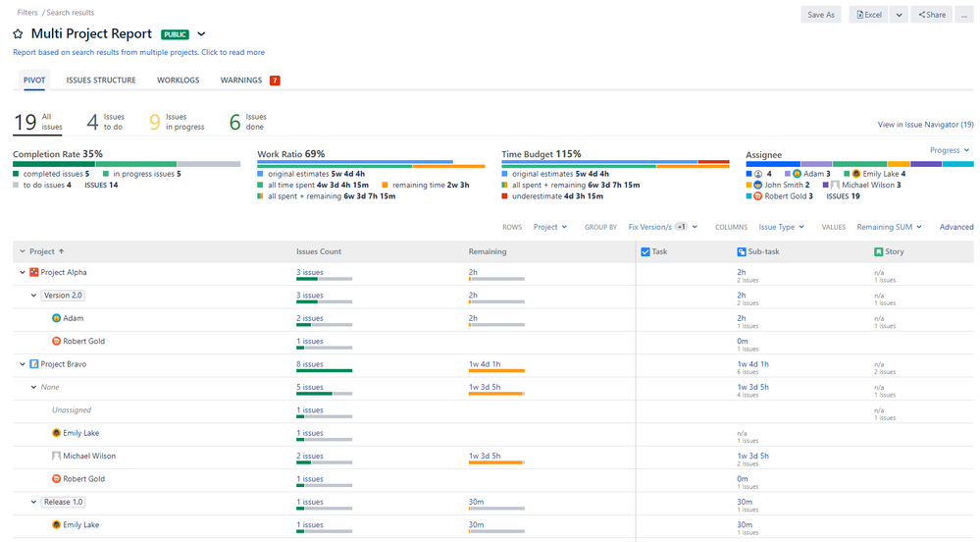The width and height of the screenshot is (980, 542).
Task: Open the VALUES Remaining SUM dropdown
Action: pyautogui.click(x=889, y=227)
